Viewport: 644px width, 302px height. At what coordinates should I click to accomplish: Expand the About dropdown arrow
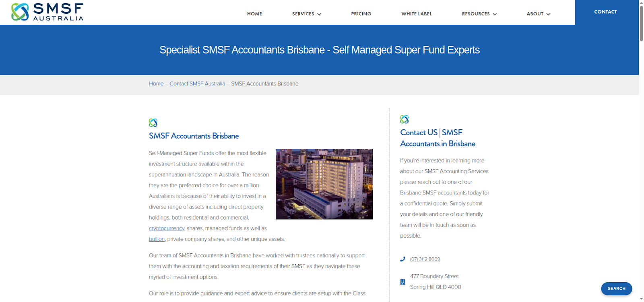(x=548, y=14)
